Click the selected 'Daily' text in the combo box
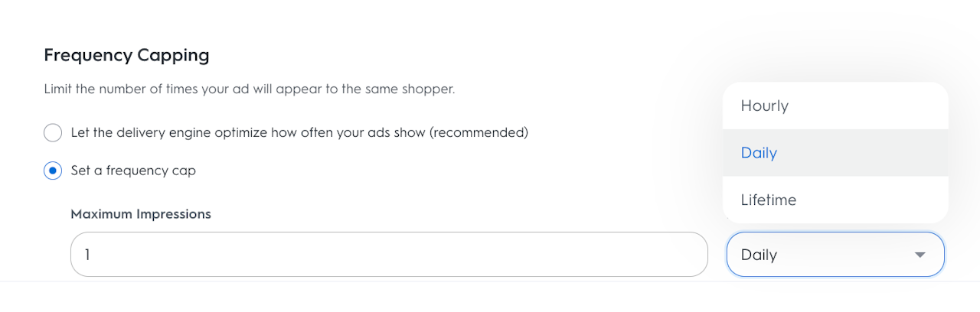The image size is (980, 312). 759,255
